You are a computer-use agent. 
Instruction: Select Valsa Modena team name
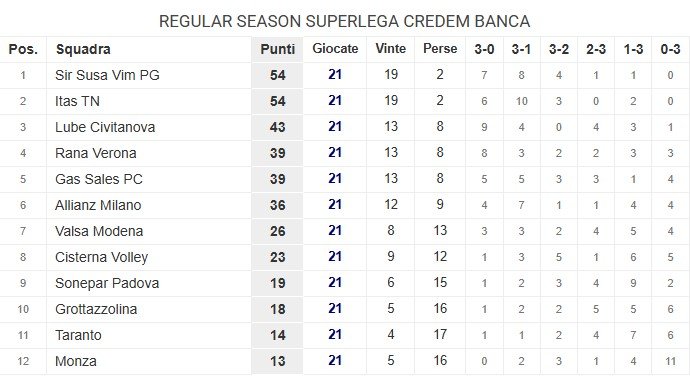tap(99, 231)
